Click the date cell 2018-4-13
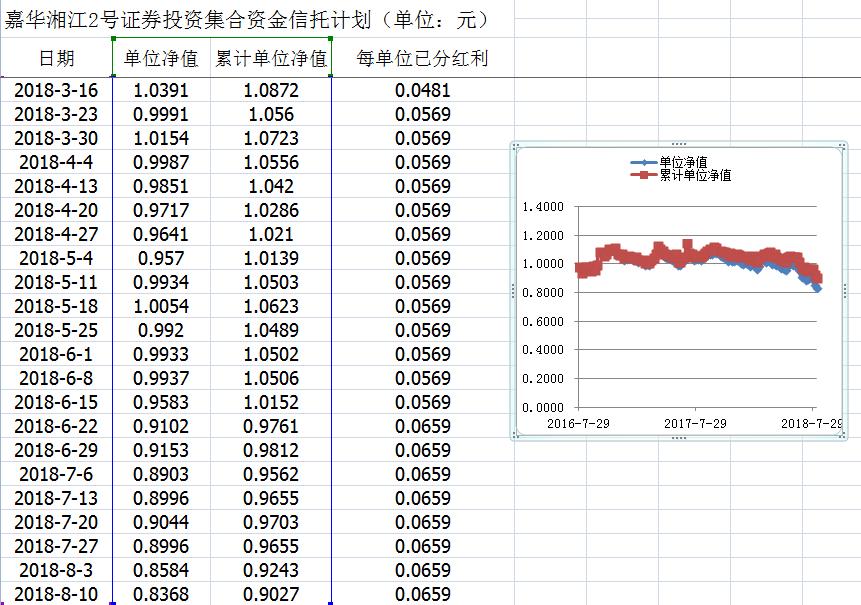 (x=56, y=186)
